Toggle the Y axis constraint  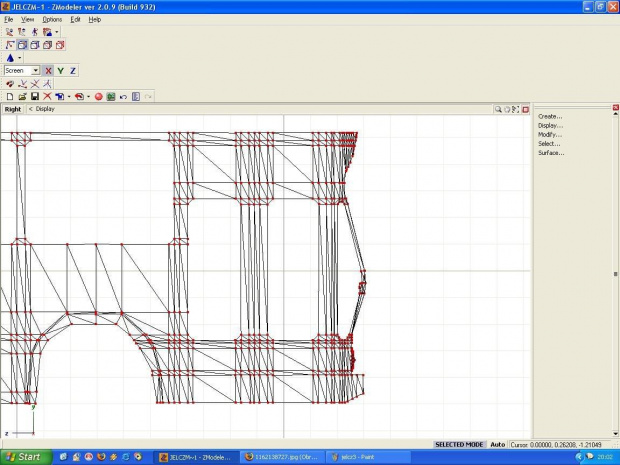pyautogui.click(x=60, y=71)
